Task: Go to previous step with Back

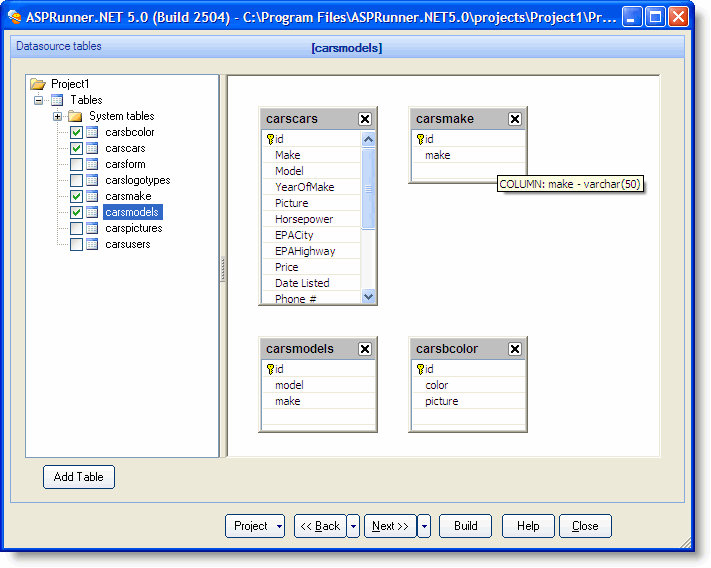Action: [320, 526]
